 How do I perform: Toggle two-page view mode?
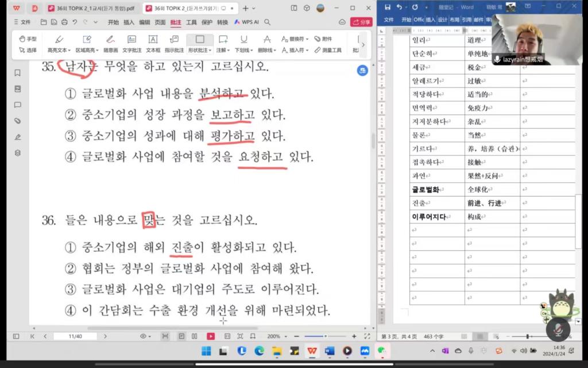click(x=195, y=336)
